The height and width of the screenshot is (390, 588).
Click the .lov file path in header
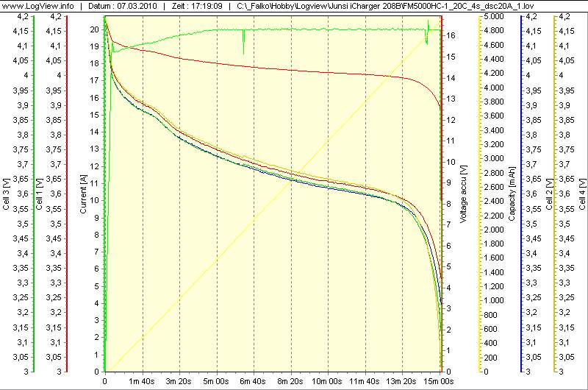[385, 6]
